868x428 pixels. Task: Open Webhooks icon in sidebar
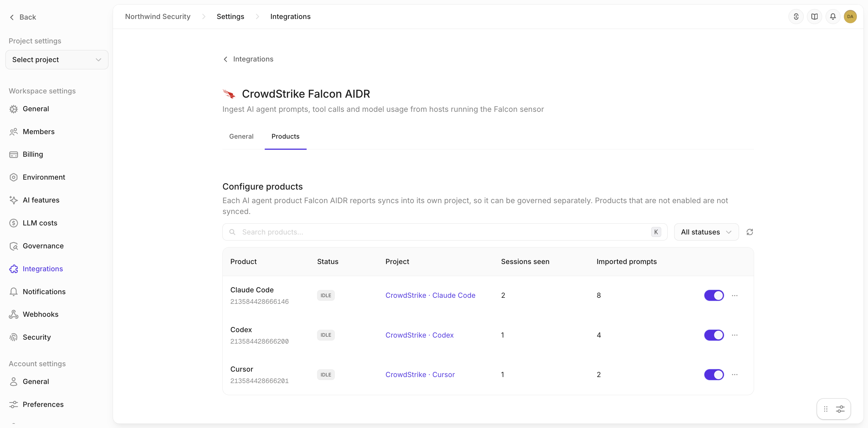(x=14, y=314)
